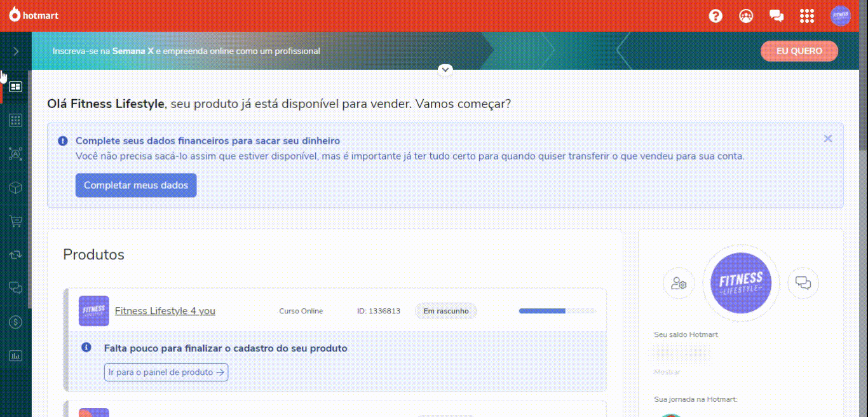Click the Semana X banner text
The image size is (868, 417).
[186, 51]
